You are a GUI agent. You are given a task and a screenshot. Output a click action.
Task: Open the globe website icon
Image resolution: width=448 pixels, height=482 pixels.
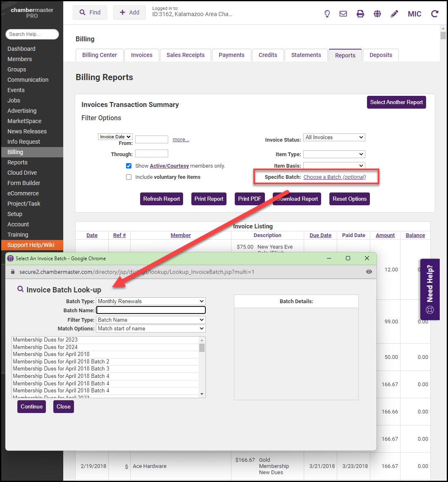click(x=377, y=14)
